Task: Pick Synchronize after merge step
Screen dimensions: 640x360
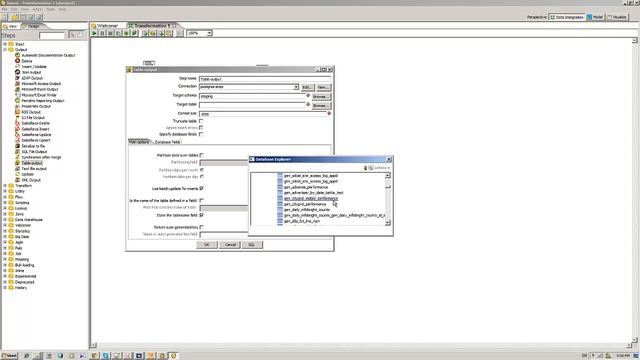Action: tap(41, 157)
